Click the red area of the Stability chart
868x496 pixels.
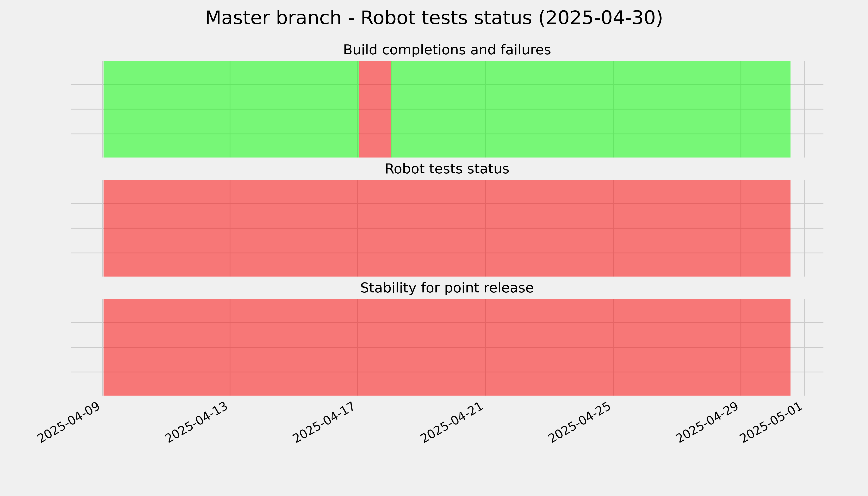447,347
